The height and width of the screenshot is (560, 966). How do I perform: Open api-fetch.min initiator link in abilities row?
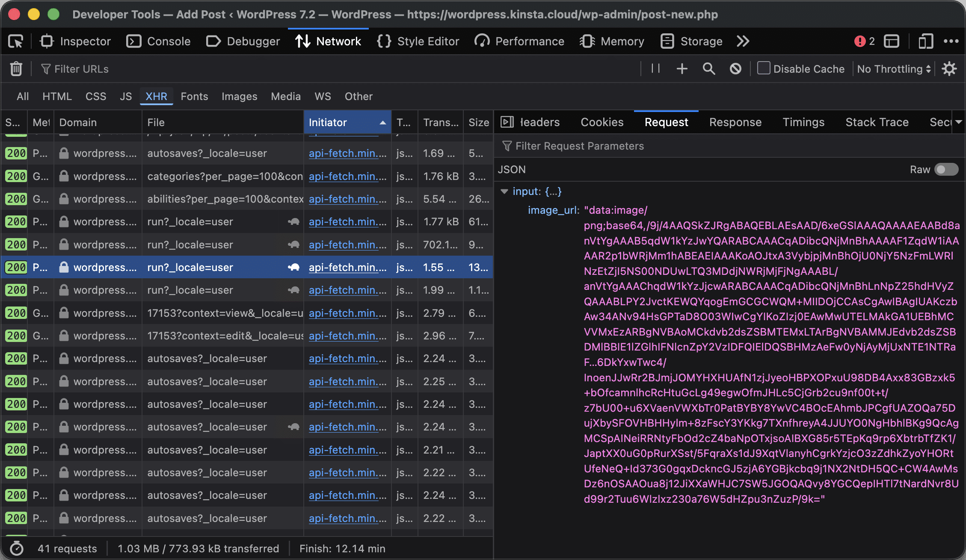(x=347, y=199)
